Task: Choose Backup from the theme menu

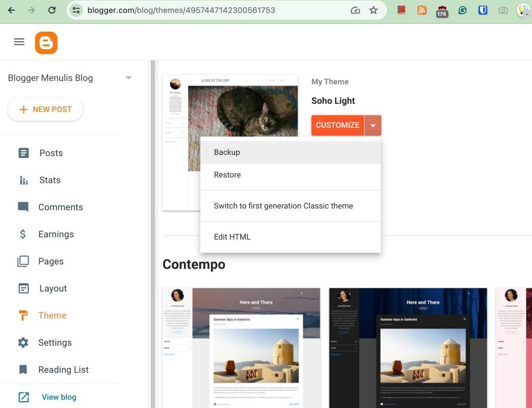Action: (x=290, y=152)
